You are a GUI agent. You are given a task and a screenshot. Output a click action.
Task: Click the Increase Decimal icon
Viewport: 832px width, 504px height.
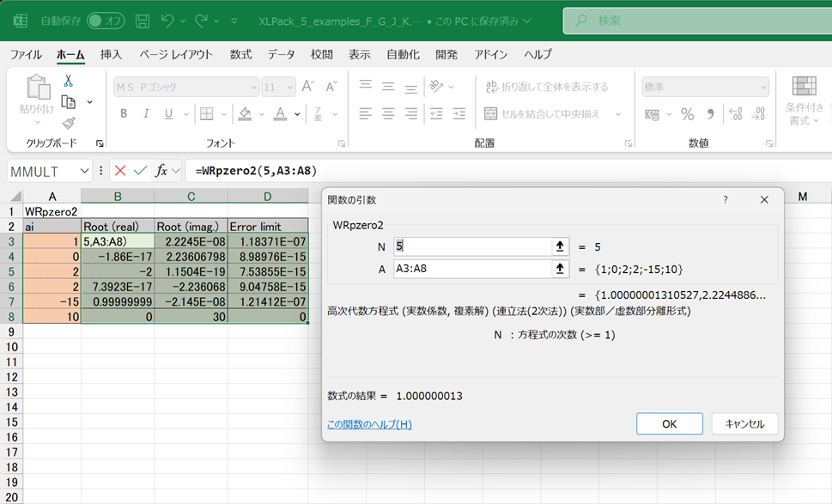click(736, 114)
